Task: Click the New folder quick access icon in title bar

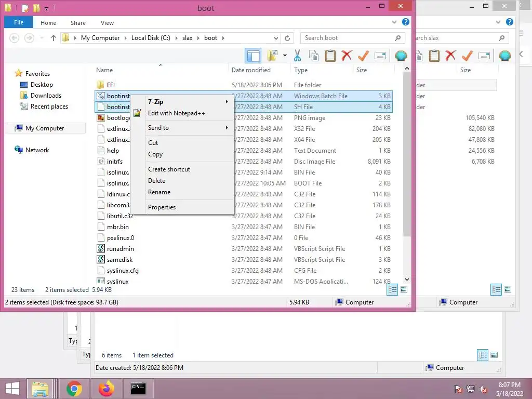Action: pyautogui.click(x=36, y=8)
